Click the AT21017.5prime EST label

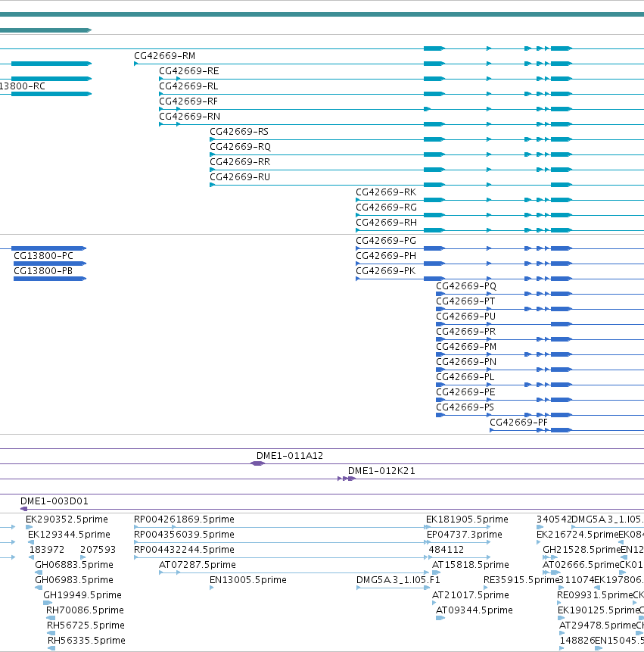[471, 595]
